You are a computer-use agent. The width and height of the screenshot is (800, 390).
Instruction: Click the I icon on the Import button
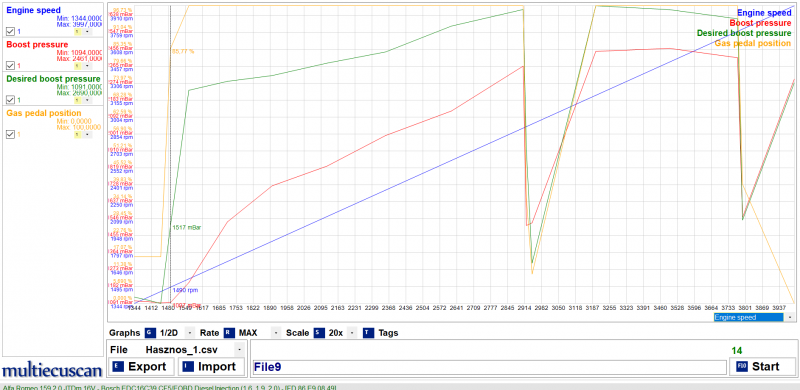pos(188,367)
